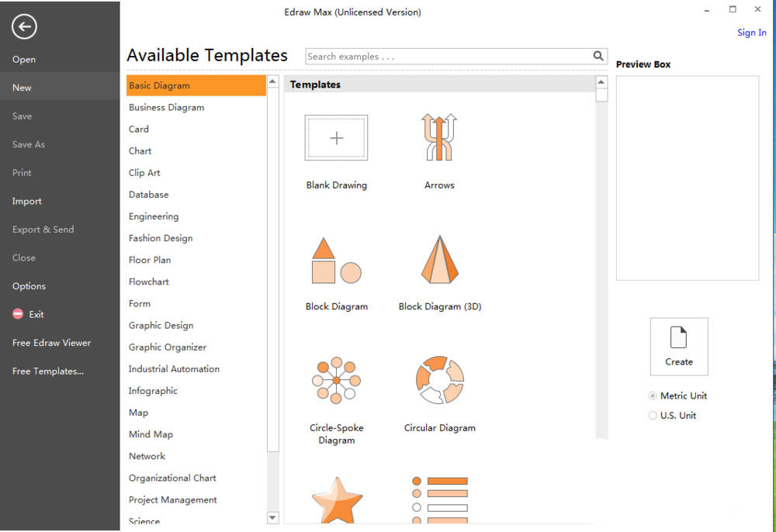Open the Options menu item
The height and width of the screenshot is (532, 776).
click(60, 286)
